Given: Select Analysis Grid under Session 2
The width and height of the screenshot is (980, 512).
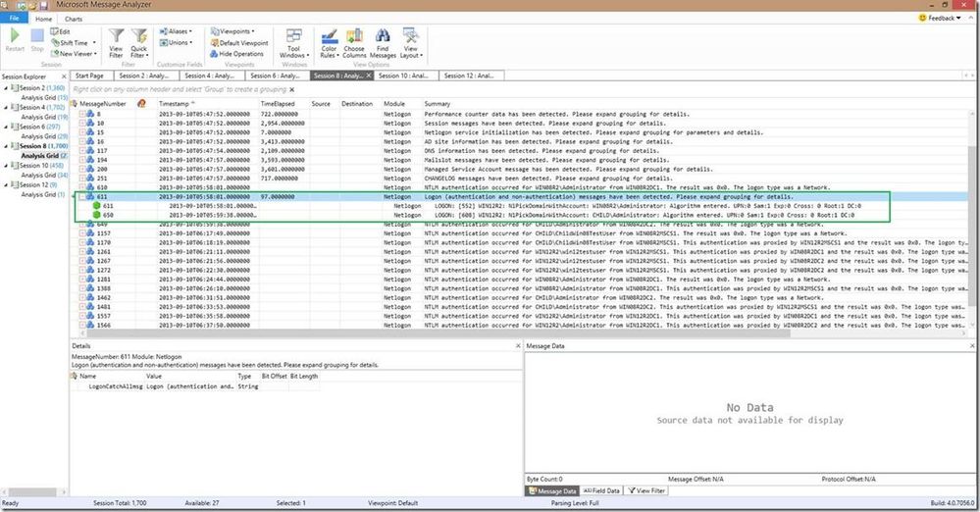Looking at the screenshot, I should [44, 97].
